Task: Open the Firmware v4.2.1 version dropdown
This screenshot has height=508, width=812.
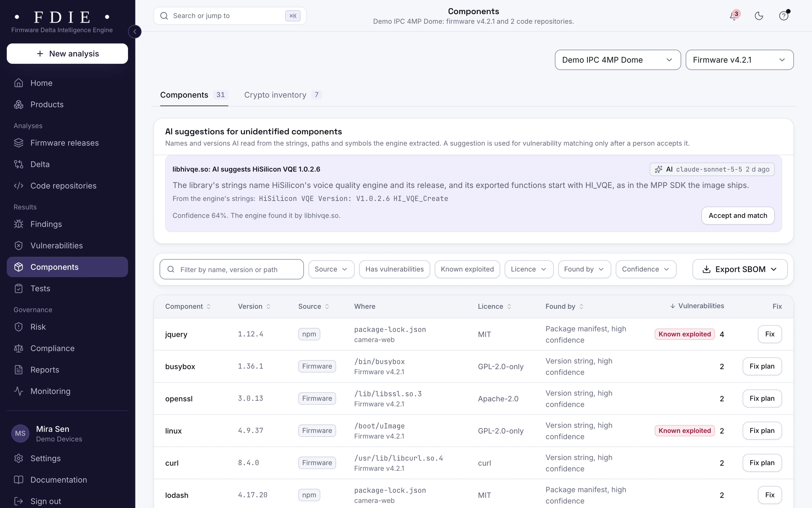Action: coord(740,60)
